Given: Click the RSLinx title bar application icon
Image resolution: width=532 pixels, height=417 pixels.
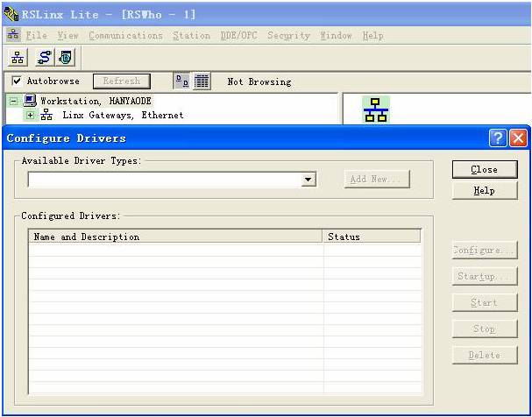Looking at the screenshot, I should (11, 14).
